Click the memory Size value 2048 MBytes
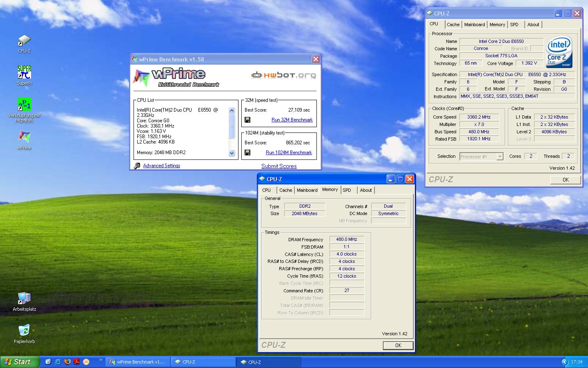Image resolution: width=588 pixels, height=368 pixels. (305, 213)
